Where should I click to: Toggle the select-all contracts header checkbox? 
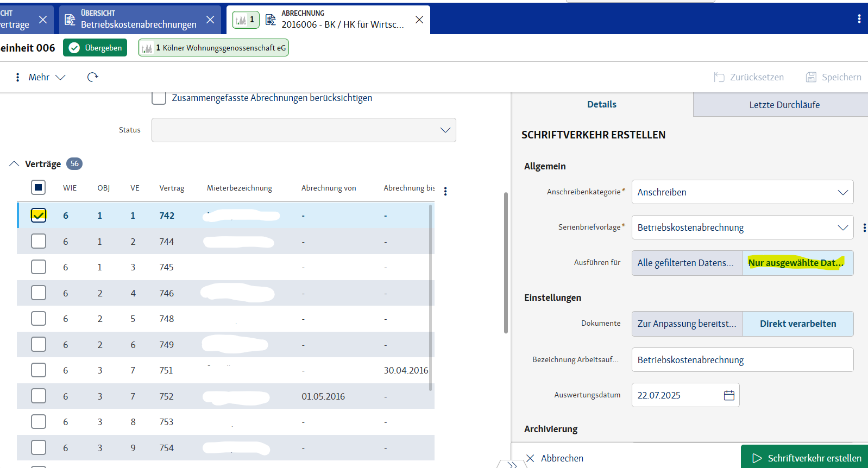(x=39, y=188)
